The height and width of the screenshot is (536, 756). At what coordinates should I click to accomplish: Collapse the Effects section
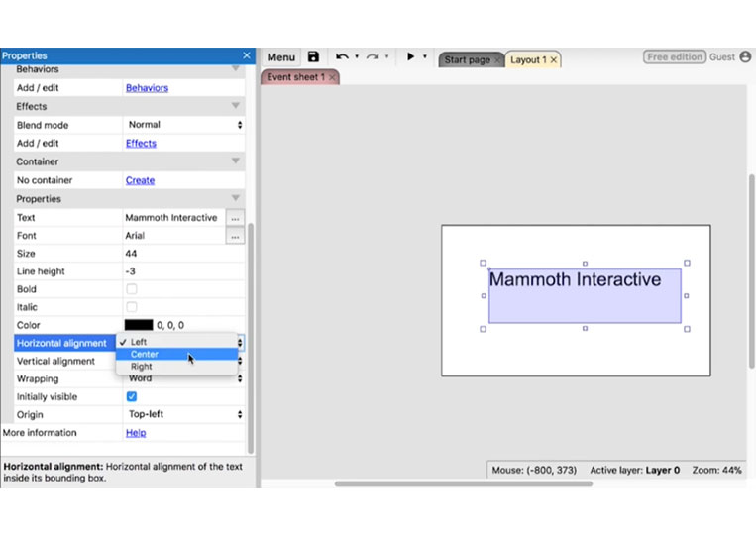(x=235, y=106)
